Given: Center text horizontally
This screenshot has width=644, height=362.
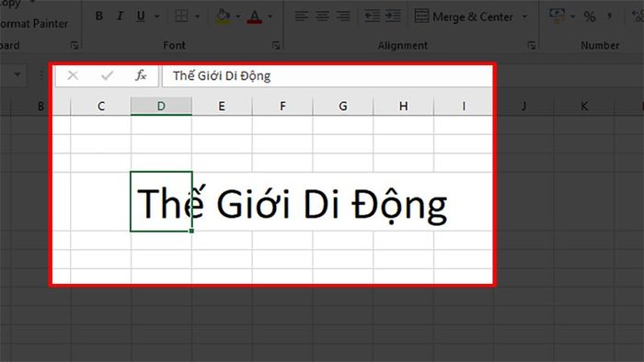Looking at the screenshot, I should click(322, 16).
